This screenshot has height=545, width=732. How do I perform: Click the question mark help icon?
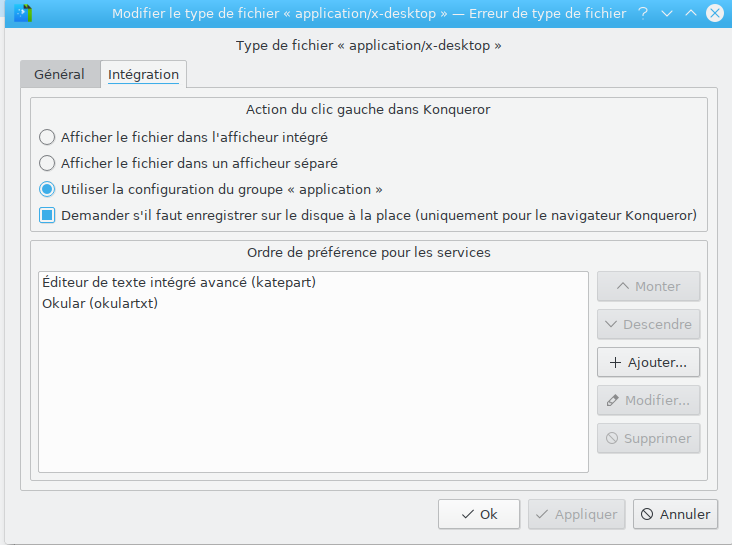[643, 13]
